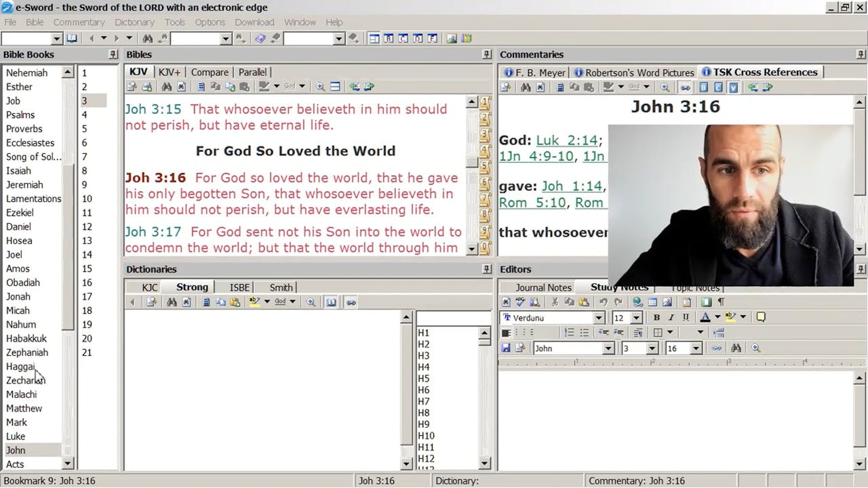
Task: Run spell check in the Study Notes editor
Action: click(x=520, y=301)
